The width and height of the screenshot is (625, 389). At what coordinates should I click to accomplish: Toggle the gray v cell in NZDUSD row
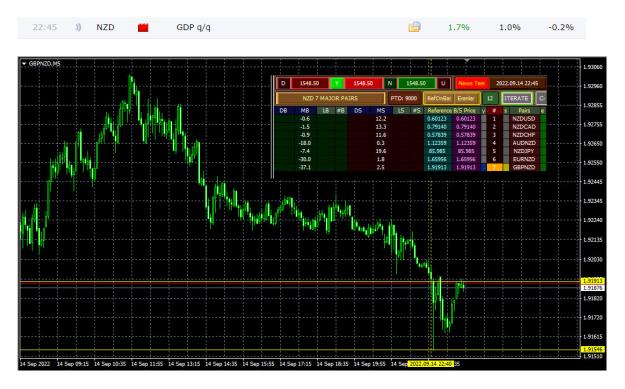483,118
